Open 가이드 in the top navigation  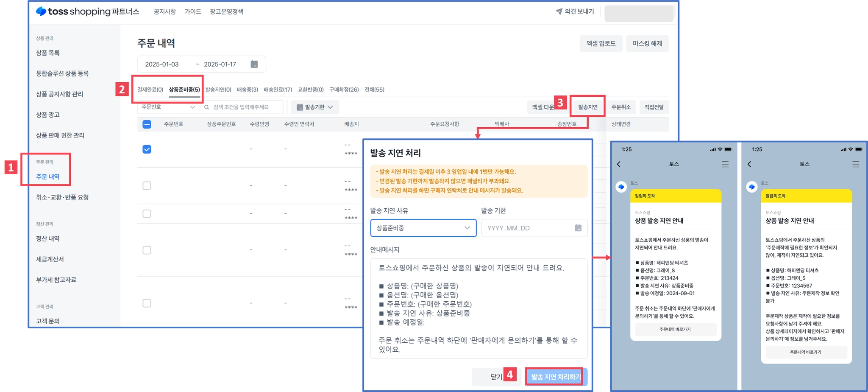[x=193, y=11]
